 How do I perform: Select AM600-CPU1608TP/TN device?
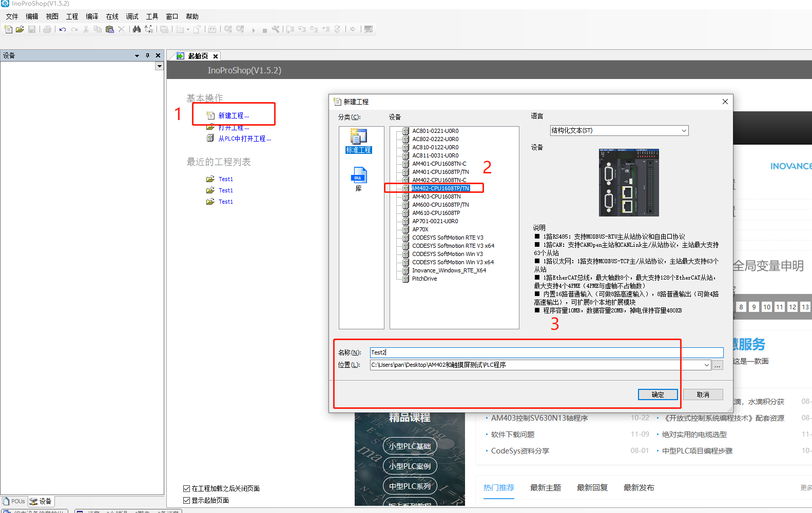[x=440, y=205]
